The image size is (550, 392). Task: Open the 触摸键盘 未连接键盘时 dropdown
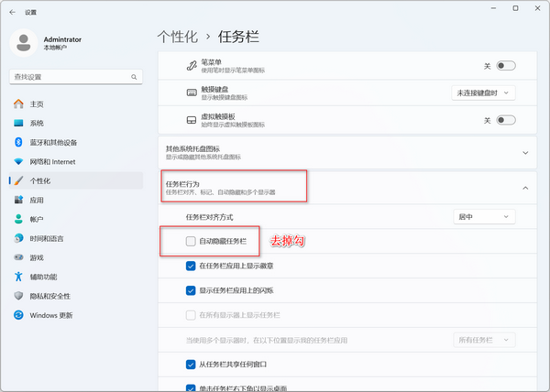[x=483, y=93]
